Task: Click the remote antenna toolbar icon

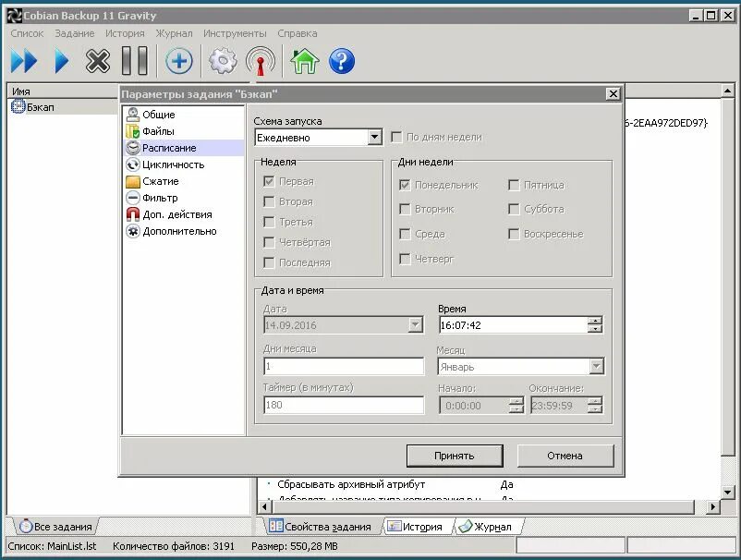Action: (261, 61)
